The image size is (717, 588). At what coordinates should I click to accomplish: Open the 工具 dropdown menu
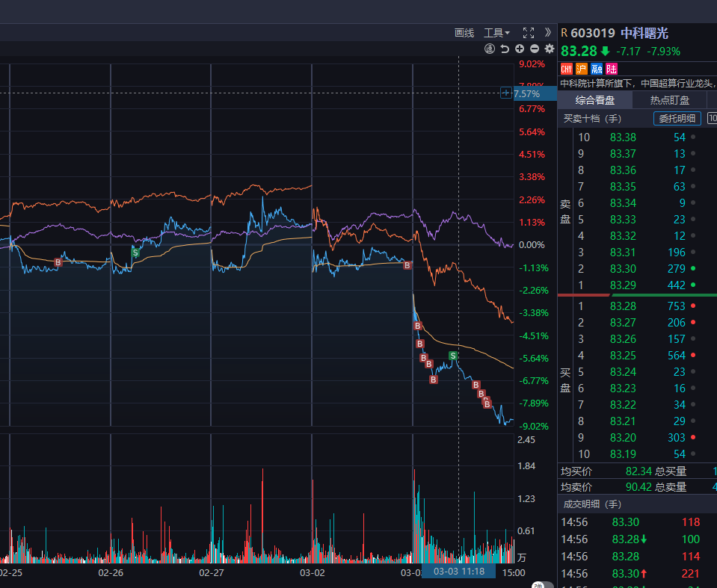coord(496,33)
